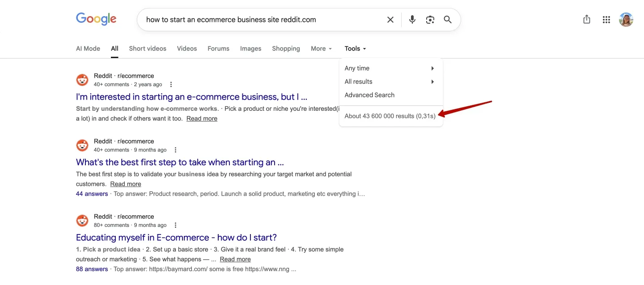The height and width of the screenshot is (285, 644).
Task: Switch to the Images tab
Action: [250, 48]
